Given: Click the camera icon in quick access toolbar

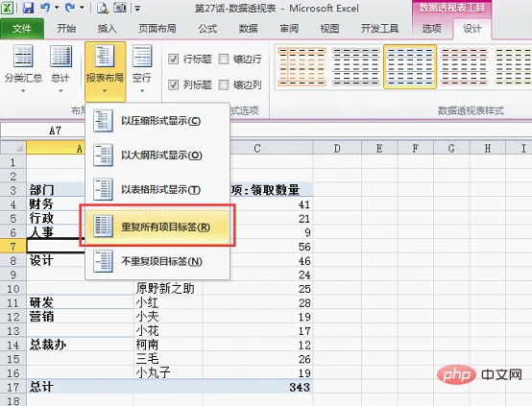Looking at the screenshot, I should (120, 8).
